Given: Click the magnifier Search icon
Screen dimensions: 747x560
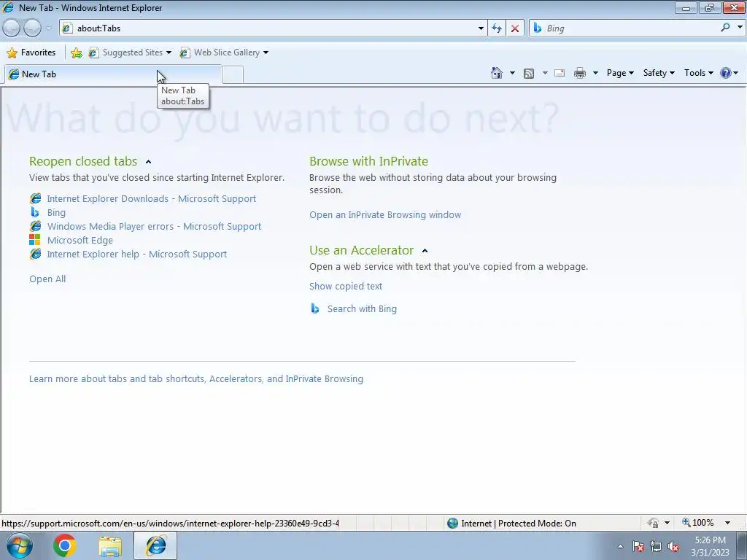Looking at the screenshot, I should (725, 28).
